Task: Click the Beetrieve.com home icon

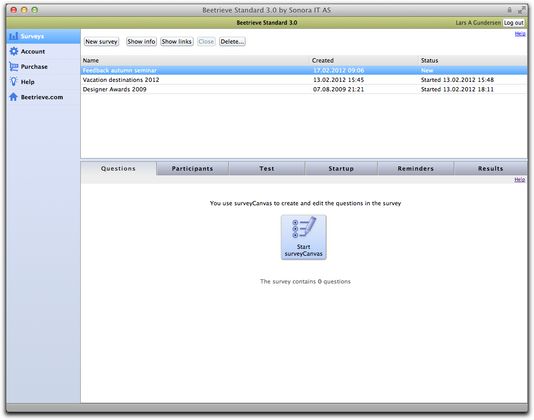Action: coord(14,97)
